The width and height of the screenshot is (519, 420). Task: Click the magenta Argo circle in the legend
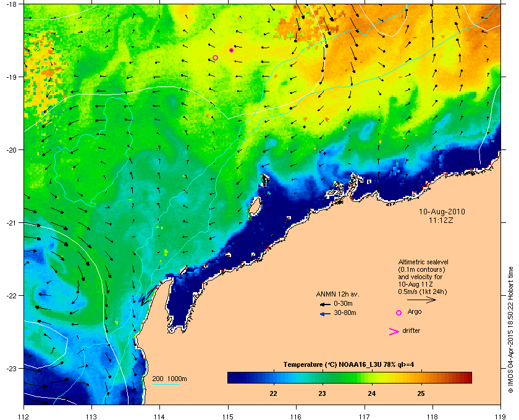pos(399,313)
